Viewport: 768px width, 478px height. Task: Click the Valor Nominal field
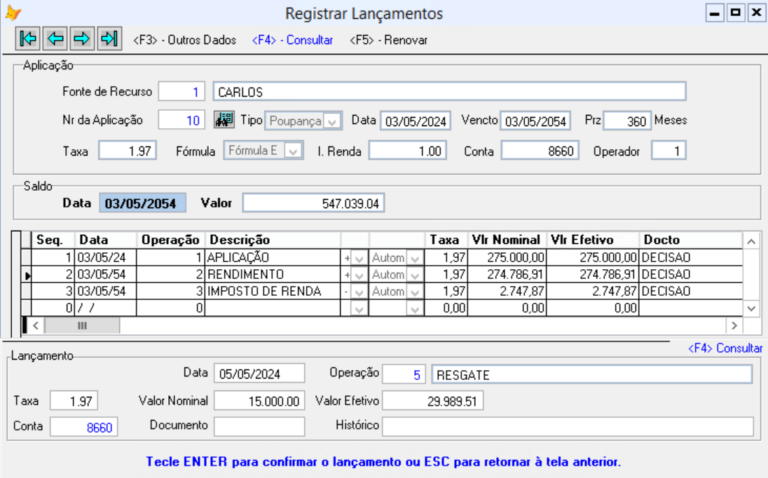259,401
